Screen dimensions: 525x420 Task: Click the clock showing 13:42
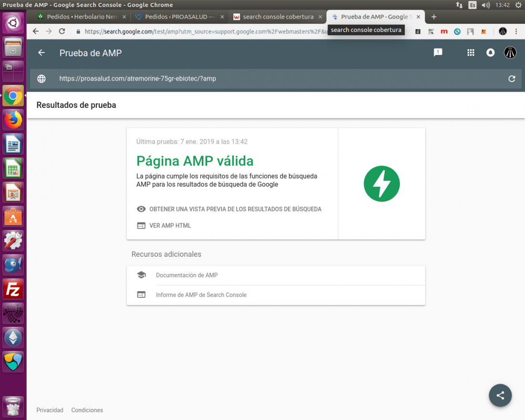pos(502,5)
